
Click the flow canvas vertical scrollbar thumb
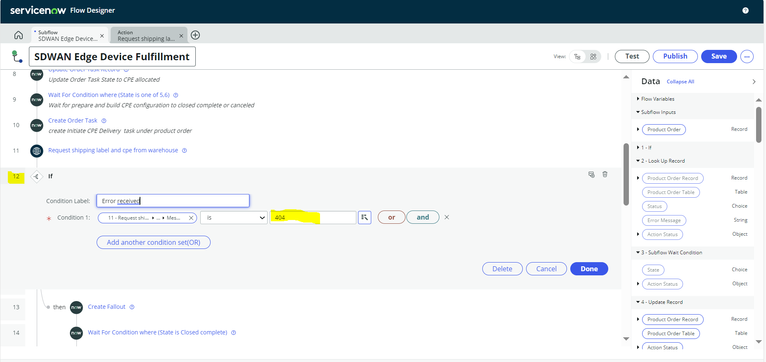point(626,174)
